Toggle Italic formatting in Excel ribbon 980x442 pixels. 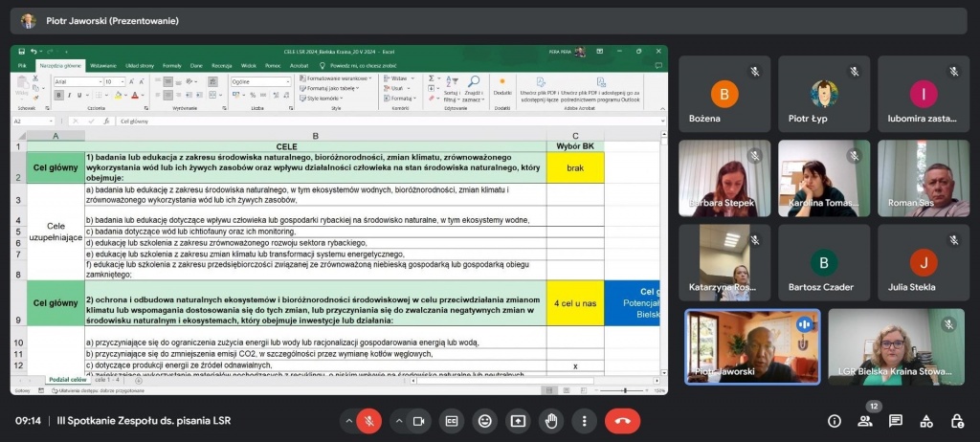coord(69,95)
